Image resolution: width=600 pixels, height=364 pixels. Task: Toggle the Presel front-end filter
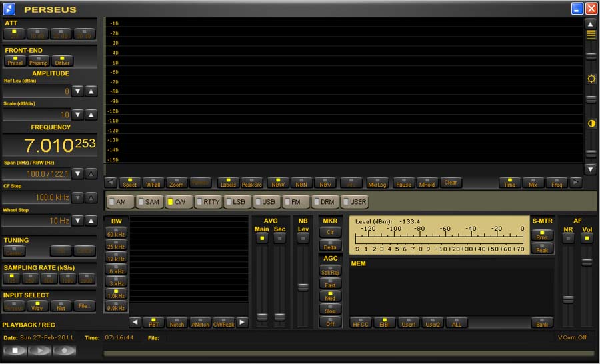pyautogui.click(x=15, y=61)
